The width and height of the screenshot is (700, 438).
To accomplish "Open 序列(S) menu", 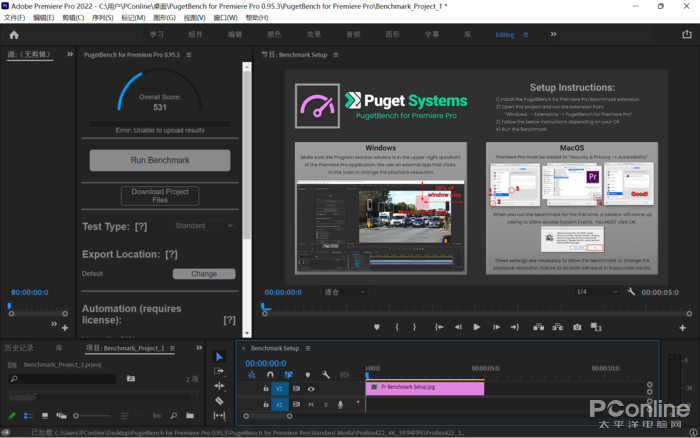I will tap(102, 17).
